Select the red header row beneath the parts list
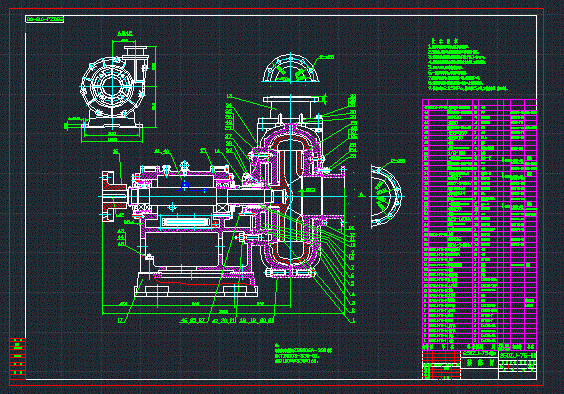The height and width of the screenshot is (394, 564). point(441,357)
